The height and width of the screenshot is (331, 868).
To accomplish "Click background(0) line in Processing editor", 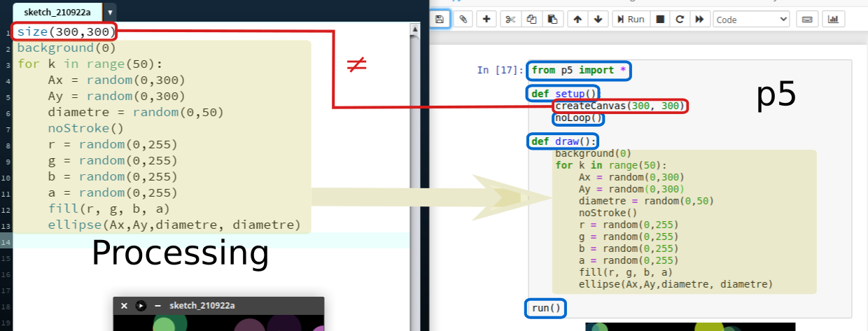I will (66, 48).
